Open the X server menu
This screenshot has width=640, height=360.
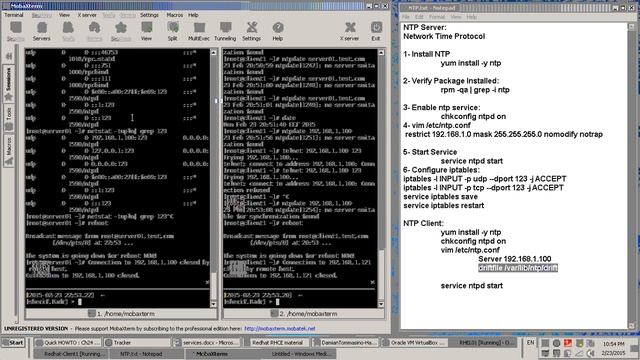[87, 15]
